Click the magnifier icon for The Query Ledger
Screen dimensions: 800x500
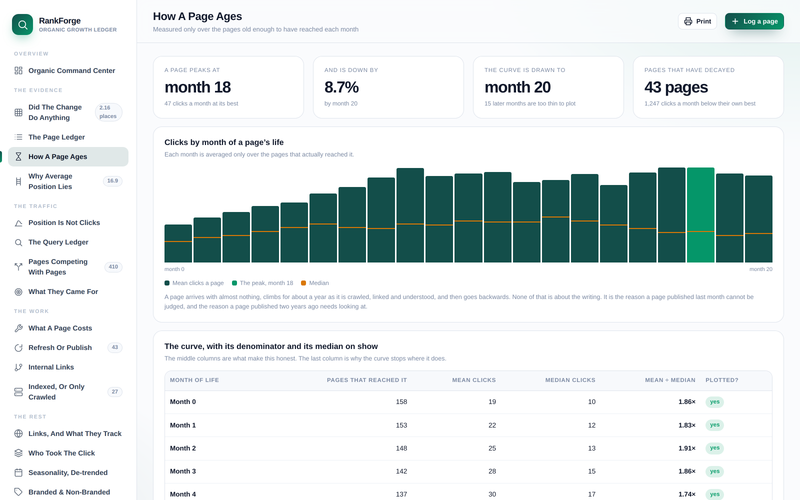pyautogui.click(x=18, y=242)
